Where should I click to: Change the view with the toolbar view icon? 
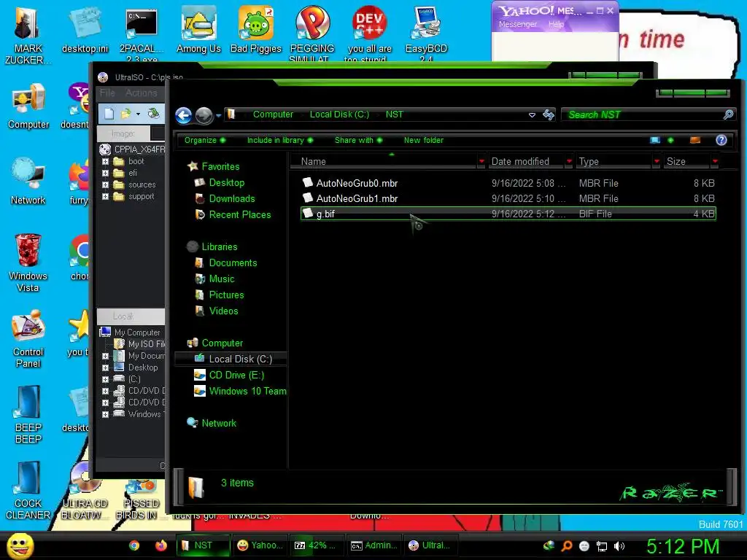tap(655, 140)
